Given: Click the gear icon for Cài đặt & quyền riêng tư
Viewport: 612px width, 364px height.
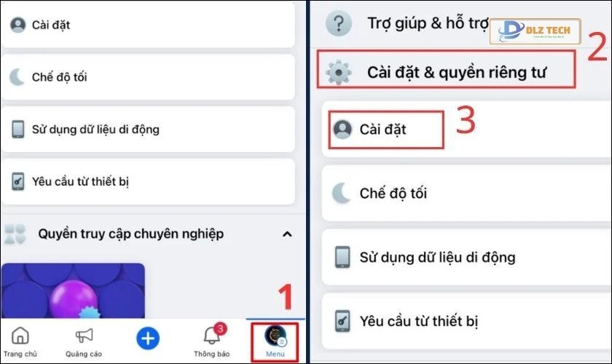Looking at the screenshot, I should pos(338,72).
